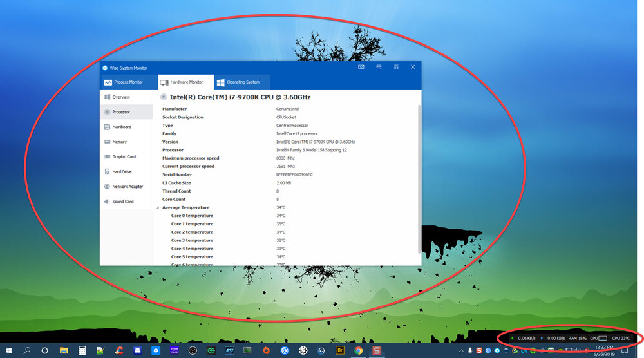Select the Core 5 temperature row
Image resolution: width=644 pixels, height=358 pixels.
(x=287, y=257)
